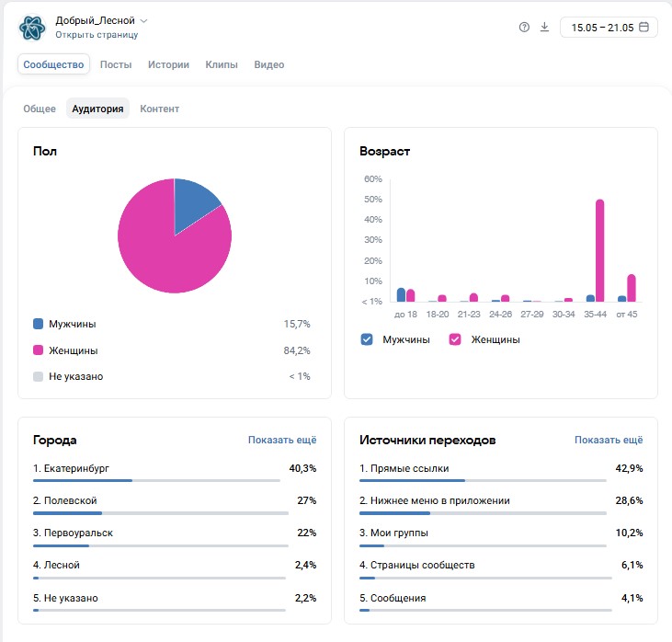Click Открыть страницу link

point(97,35)
